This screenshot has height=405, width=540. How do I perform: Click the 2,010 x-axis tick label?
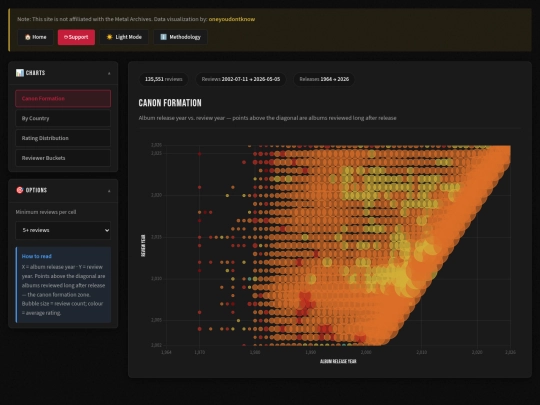coord(422,352)
